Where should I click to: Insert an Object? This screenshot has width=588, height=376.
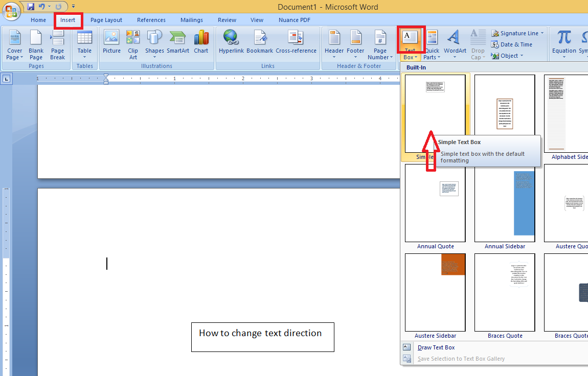click(x=507, y=56)
